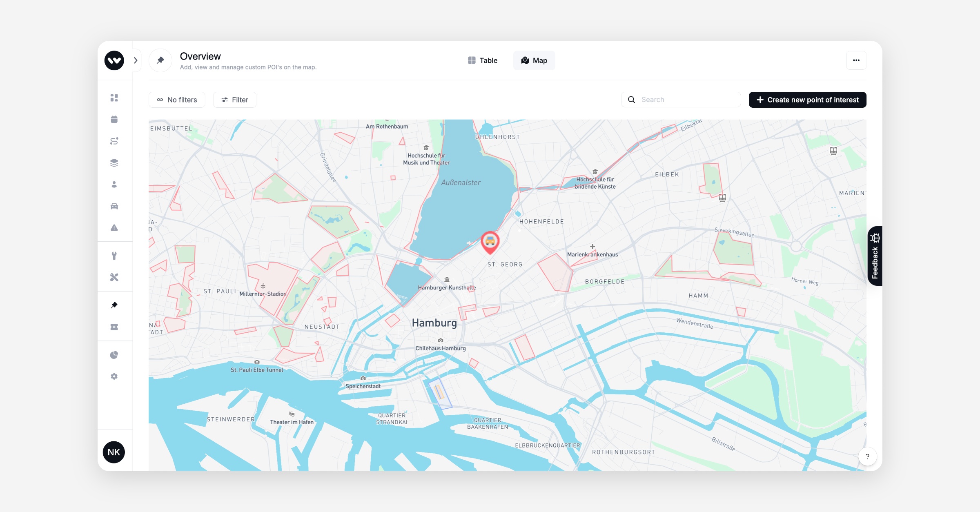This screenshot has width=980, height=512.
Task: Switch to the Table view tab
Action: [x=483, y=60]
